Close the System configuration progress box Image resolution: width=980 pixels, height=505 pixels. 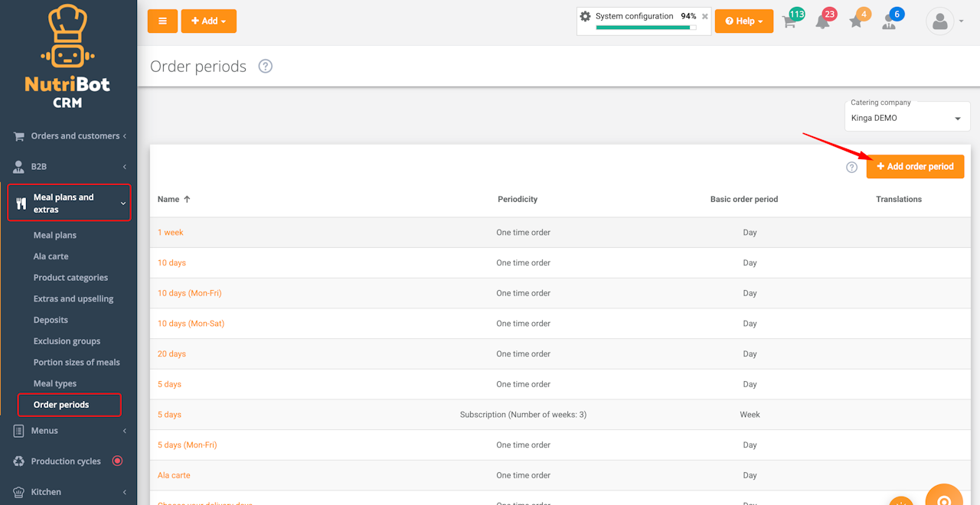tap(705, 16)
